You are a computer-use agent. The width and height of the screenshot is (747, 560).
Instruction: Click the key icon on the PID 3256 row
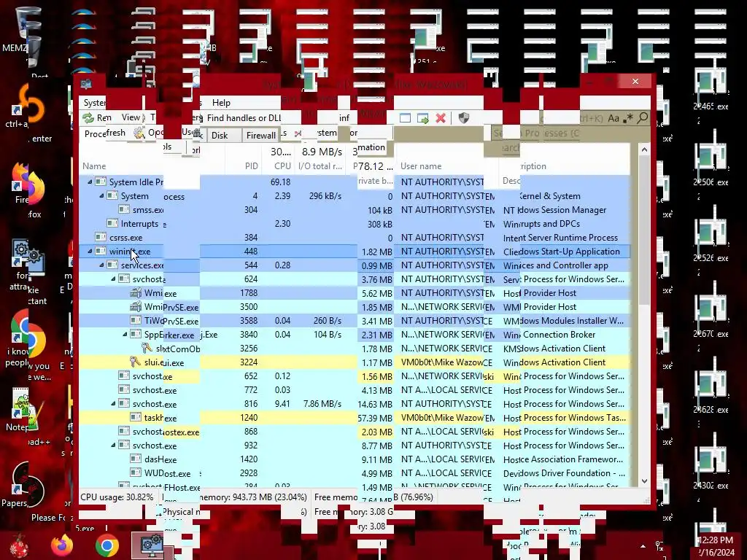click(x=147, y=348)
